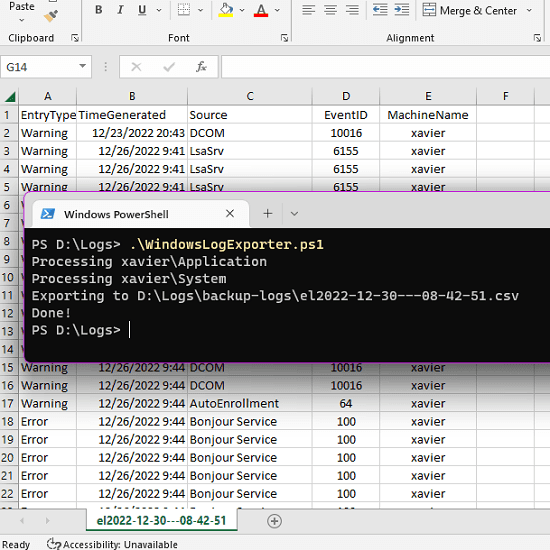Click TimeGenerated header cell
Viewport: 550px width, 550px height.
[132, 115]
